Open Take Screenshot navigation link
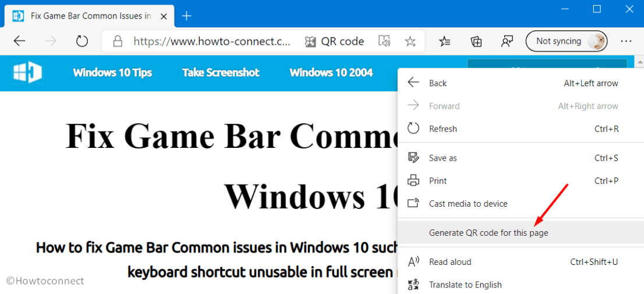 [x=221, y=73]
